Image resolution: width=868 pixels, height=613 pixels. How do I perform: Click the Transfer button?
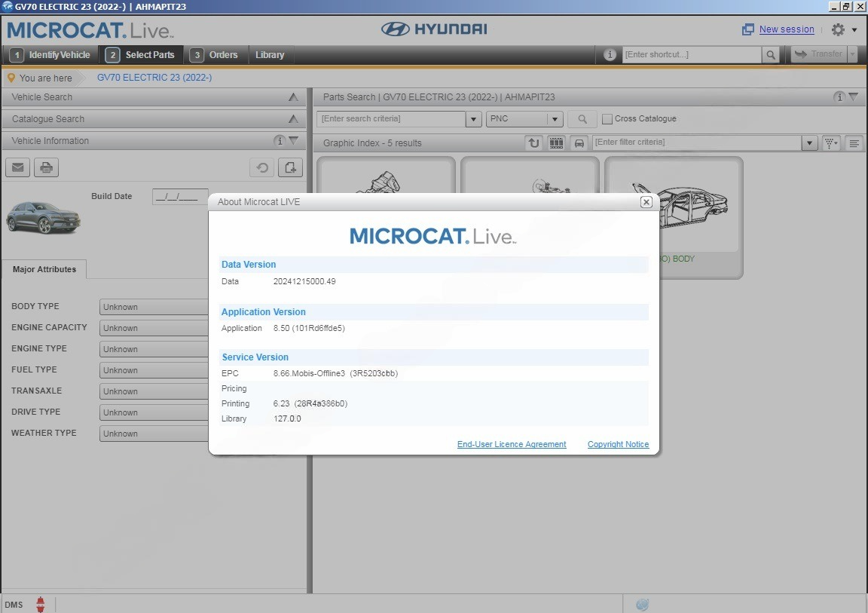pyautogui.click(x=818, y=54)
